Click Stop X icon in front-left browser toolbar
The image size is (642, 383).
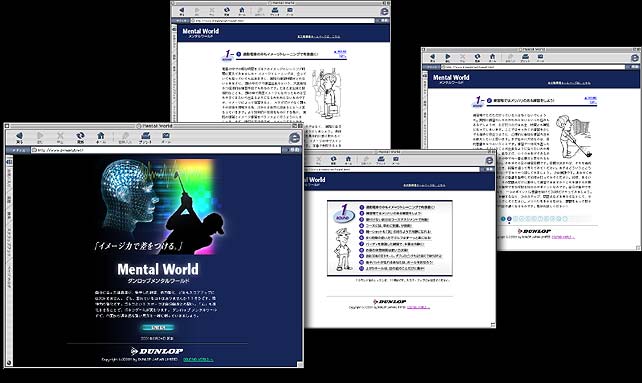point(60,136)
